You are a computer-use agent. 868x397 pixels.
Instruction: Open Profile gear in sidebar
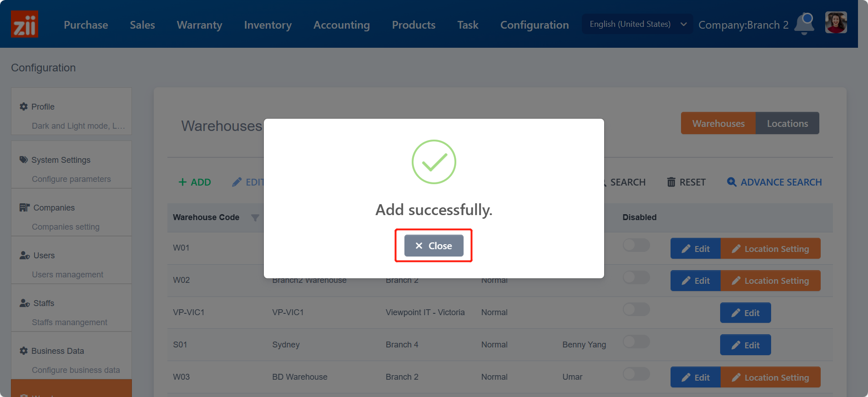click(24, 106)
